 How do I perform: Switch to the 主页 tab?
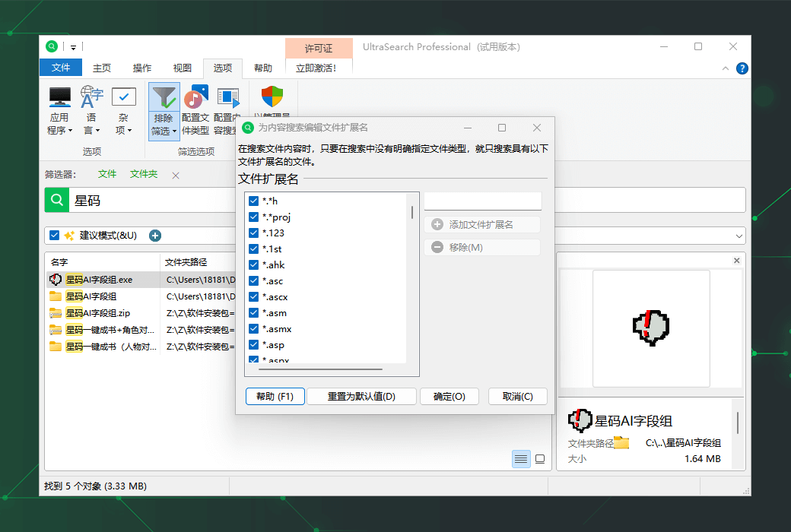click(101, 68)
